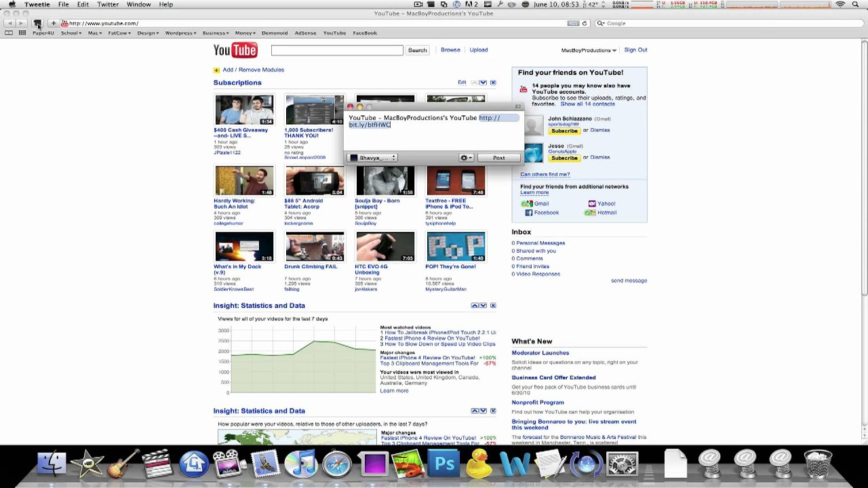The width and height of the screenshot is (868, 488).
Task: Launch iMovie star icon in Dock
Action: tap(87, 464)
